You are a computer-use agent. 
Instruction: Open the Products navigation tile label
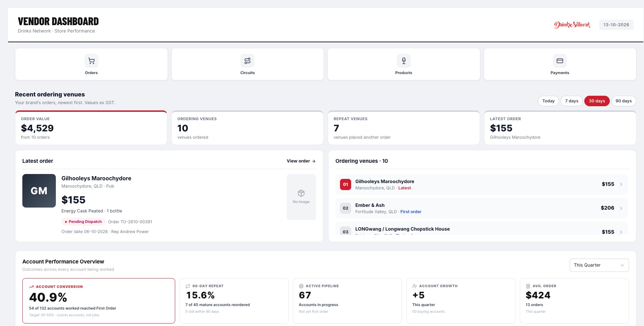tap(404, 73)
